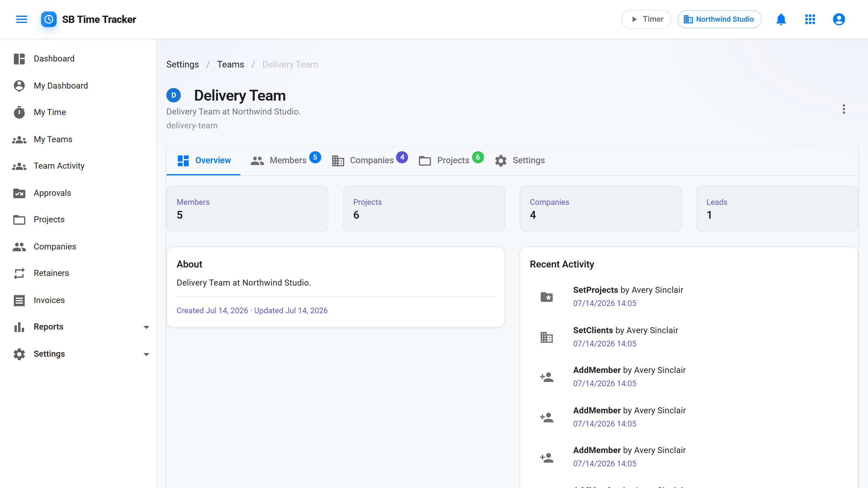The image size is (868, 488).
Task: Click the 'Delivery Team' page title
Action: (x=240, y=96)
